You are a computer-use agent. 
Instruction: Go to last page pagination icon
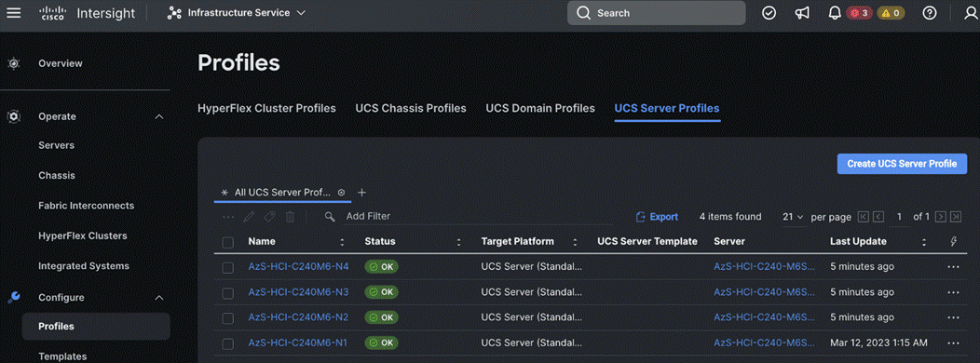pos(956,217)
